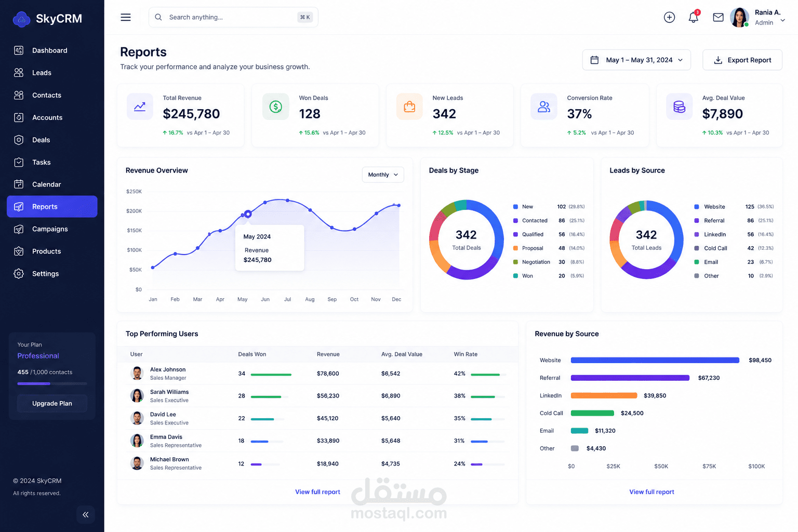The width and height of the screenshot is (798, 532).
Task: Click David Lee's avatar
Action: [x=137, y=418]
